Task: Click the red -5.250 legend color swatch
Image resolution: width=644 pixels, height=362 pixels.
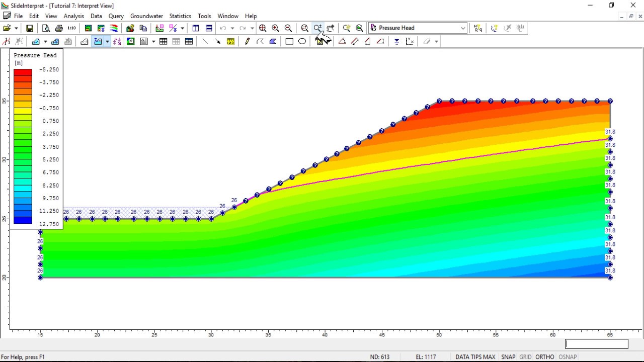Action: [23, 72]
